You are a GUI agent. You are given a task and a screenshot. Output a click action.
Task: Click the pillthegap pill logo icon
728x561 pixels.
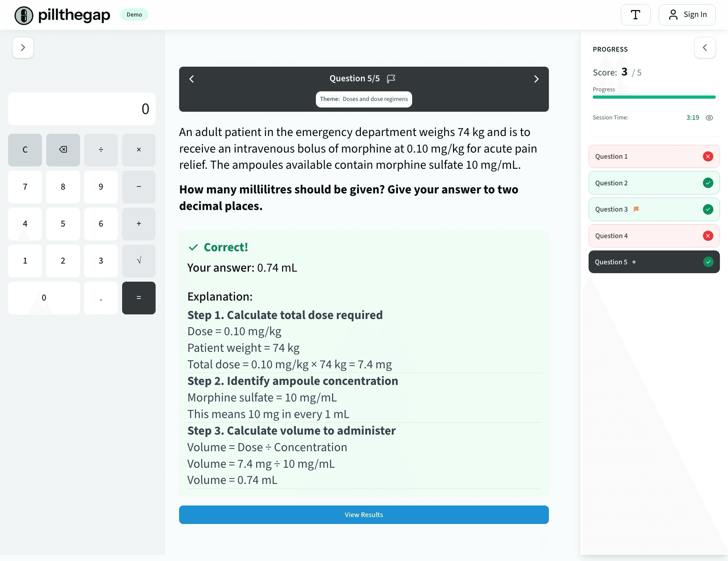pos(24,15)
